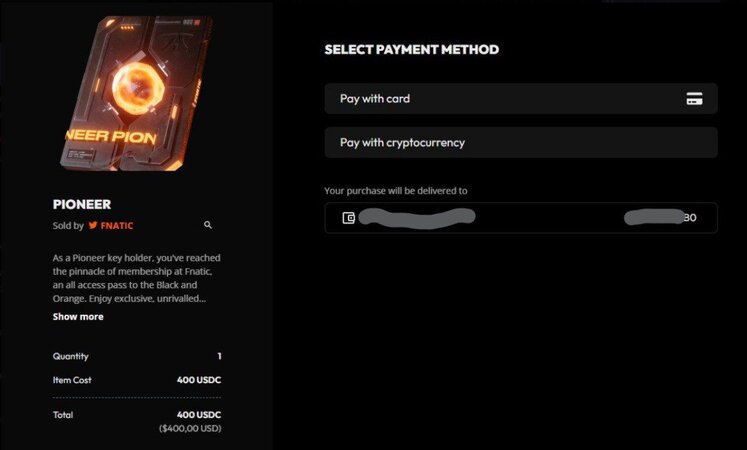Click the glowing orange orb on card
The height and width of the screenshot is (450, 747).
[x=138, y=89]
